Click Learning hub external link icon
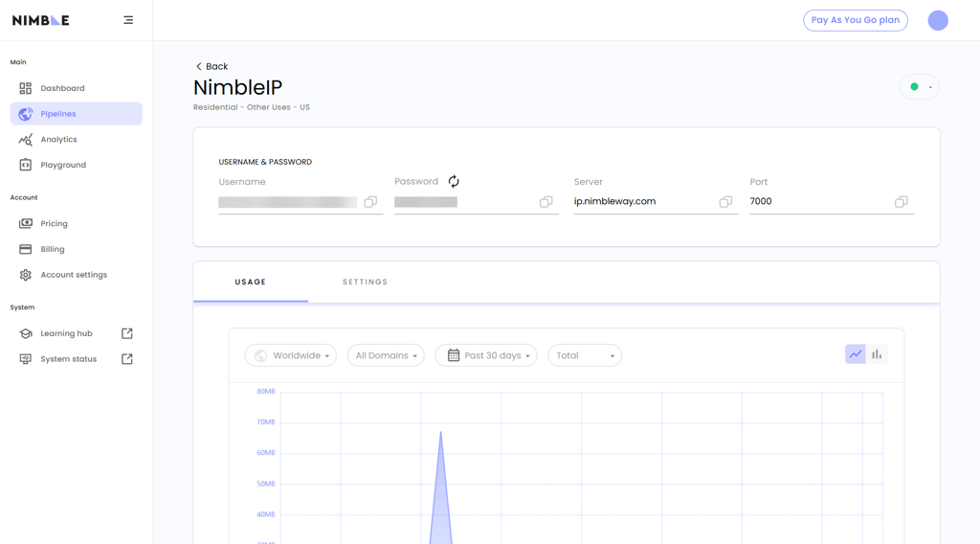980x544 pixels. point(127,333)
